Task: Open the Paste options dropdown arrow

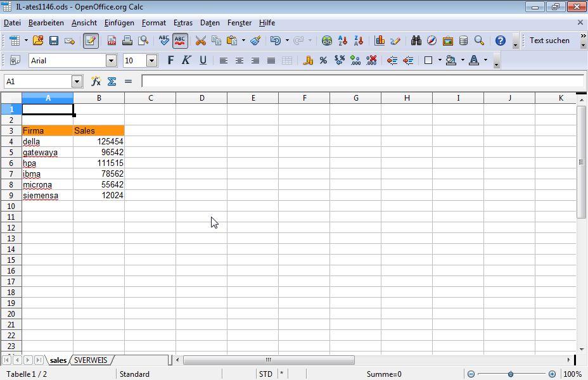Action: (243, 41)
